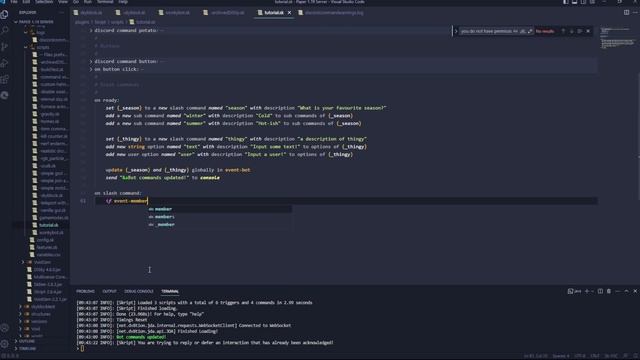Click the new terminal plus icon

click(x=587, y=291)
